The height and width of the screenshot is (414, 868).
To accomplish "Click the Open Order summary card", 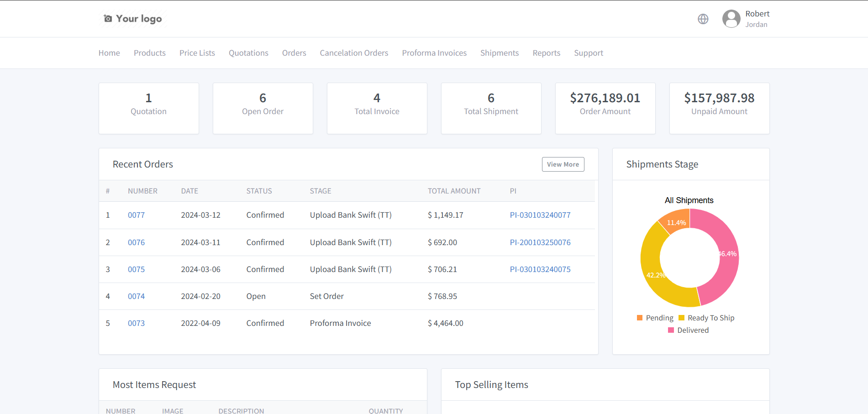I will coord(263,108).
